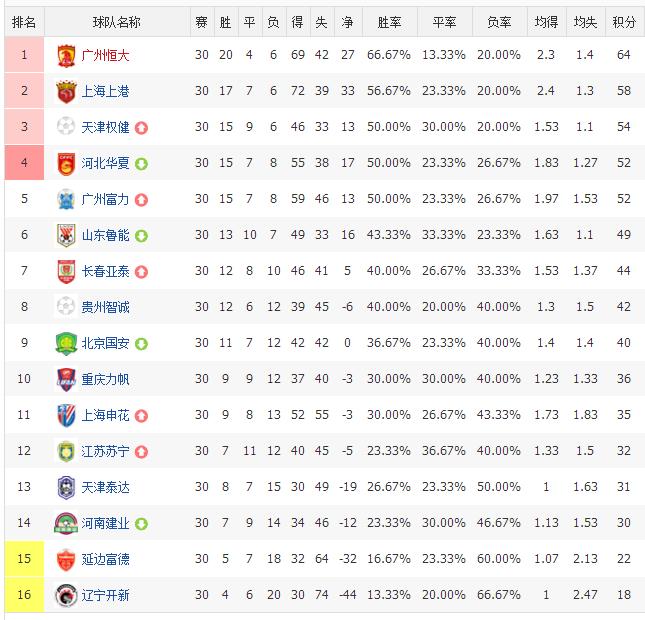This screenshot has height=620, width=645.
Task: Click the 河北华夏 team badge
Action: pyautogui.click(x=66, y=163)
